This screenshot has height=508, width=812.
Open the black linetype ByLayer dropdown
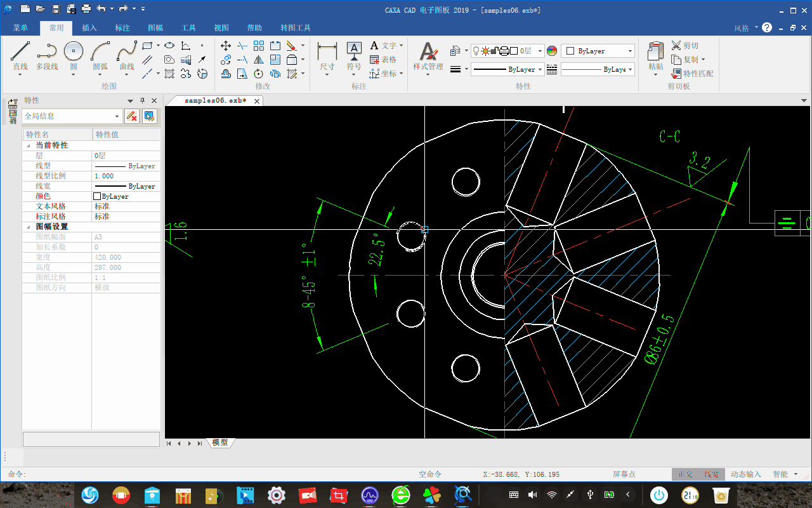coord(507,69)
